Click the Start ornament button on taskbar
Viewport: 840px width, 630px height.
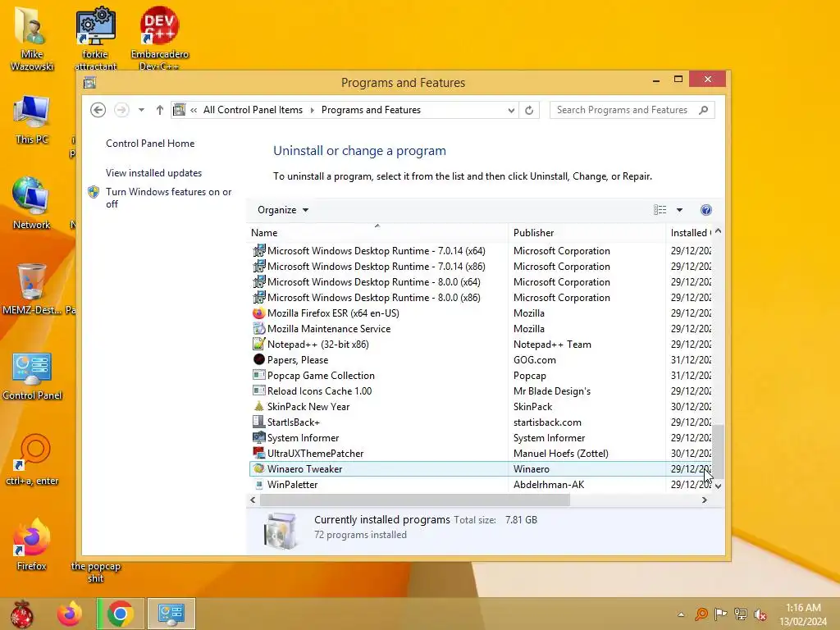tap(22, 614)
